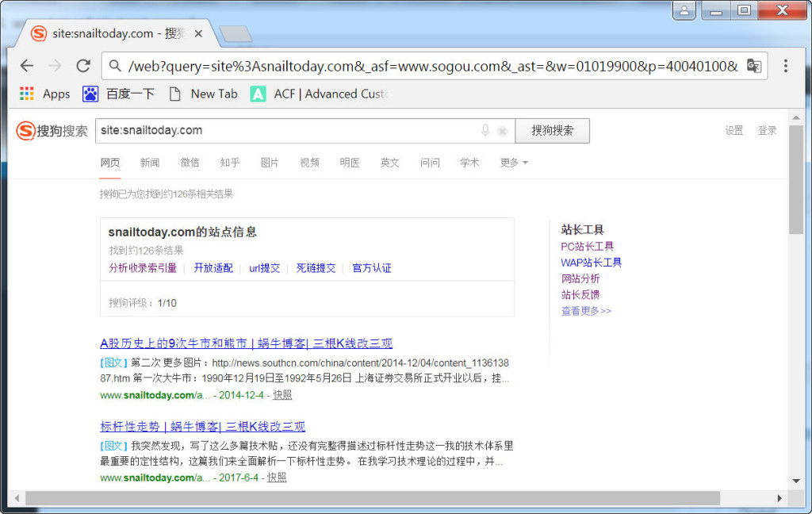Open the WAP站长工具 link
Viewport: 812px width, 514px height.
[592, 263]
